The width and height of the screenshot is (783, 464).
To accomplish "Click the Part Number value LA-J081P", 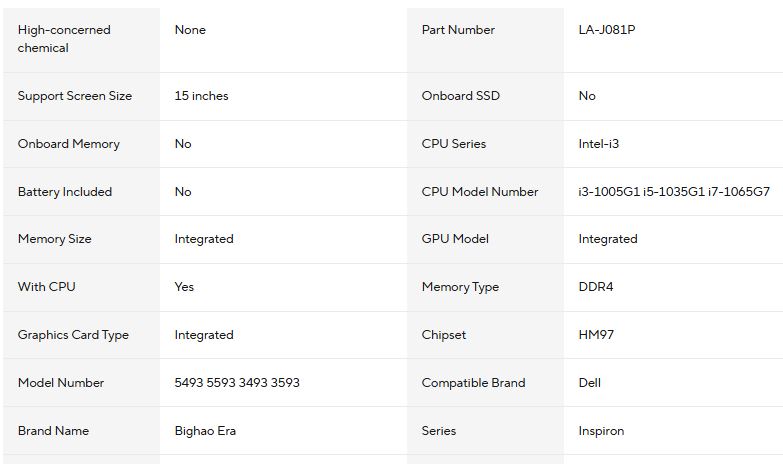I will coord(606,30).
